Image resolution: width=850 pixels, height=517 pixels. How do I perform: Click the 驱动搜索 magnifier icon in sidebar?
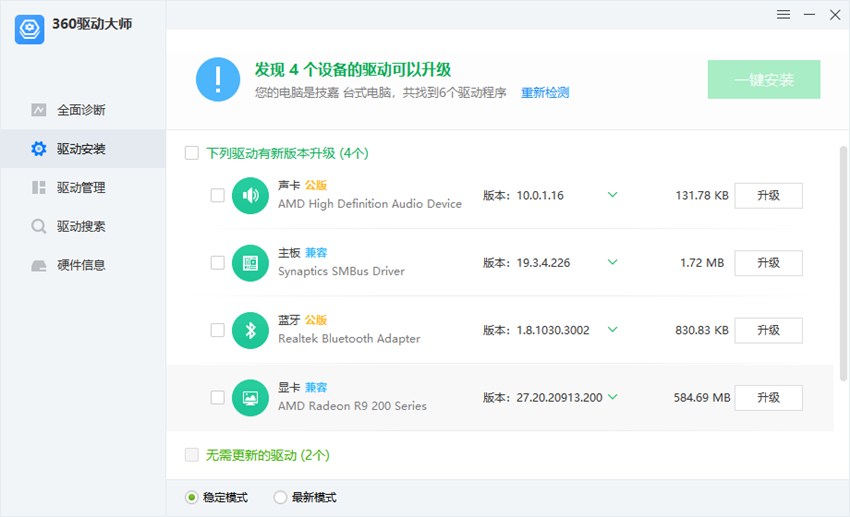(x=38, y=226)
